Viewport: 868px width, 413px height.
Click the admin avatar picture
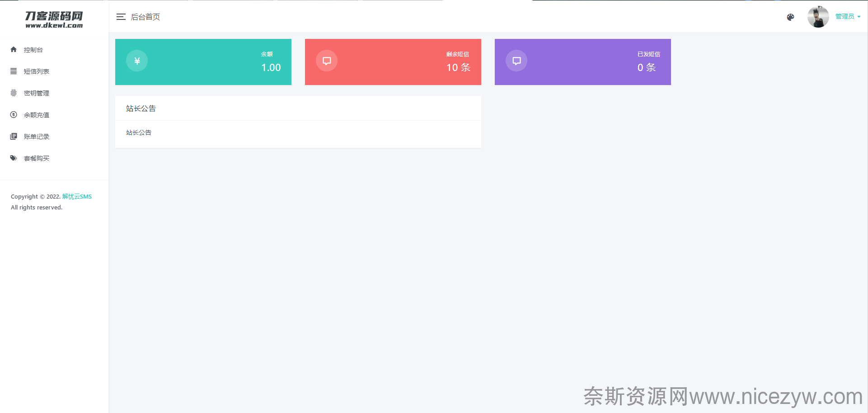(818, 17)
